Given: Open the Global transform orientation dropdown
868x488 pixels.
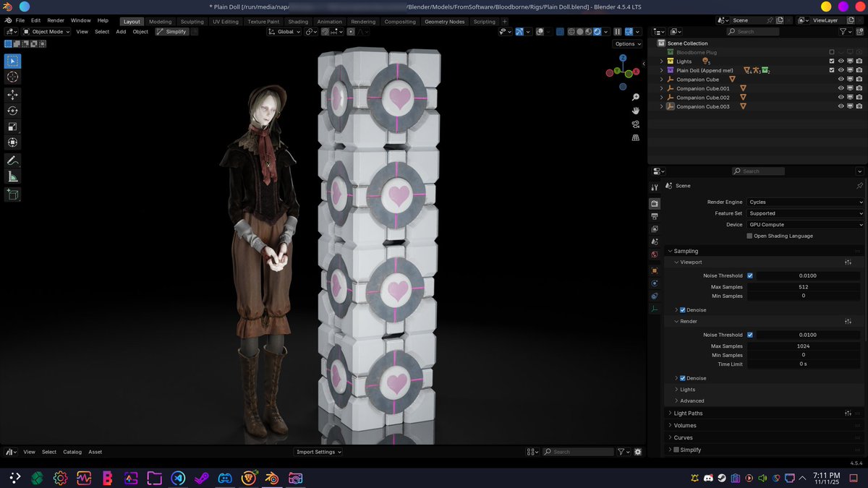Looking at the screenshot, I should click(x=284, y=32).
